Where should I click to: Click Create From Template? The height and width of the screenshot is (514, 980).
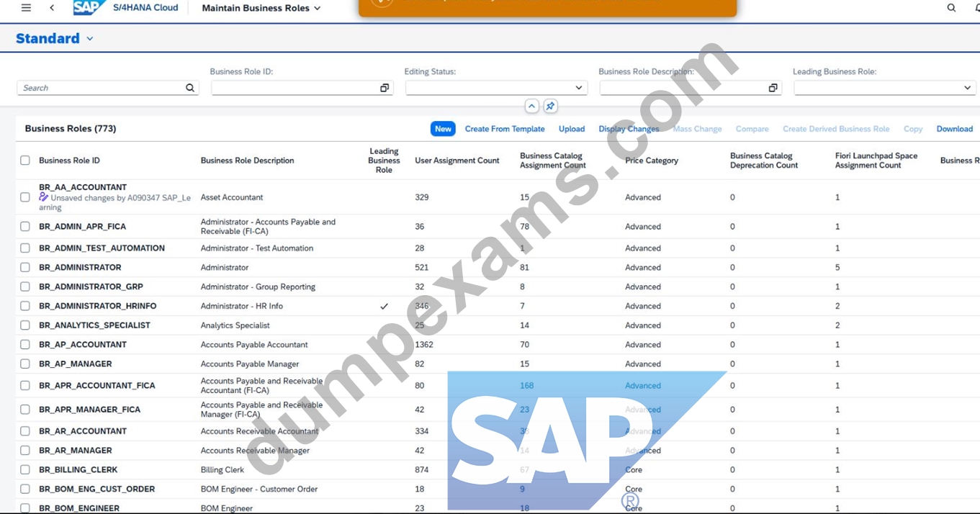tap(505, 129)
